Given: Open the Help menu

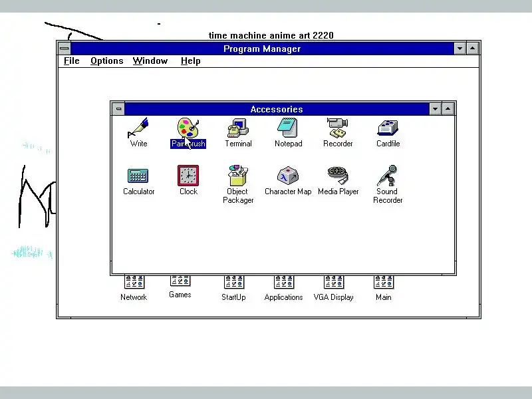Looking at the screenshot, I should (191, 61).
